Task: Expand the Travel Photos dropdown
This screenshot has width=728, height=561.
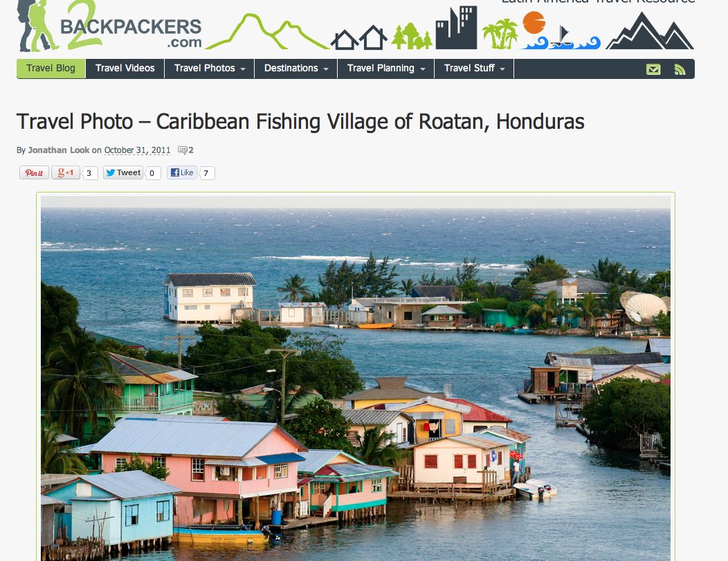Action: (x=210, y=69)
